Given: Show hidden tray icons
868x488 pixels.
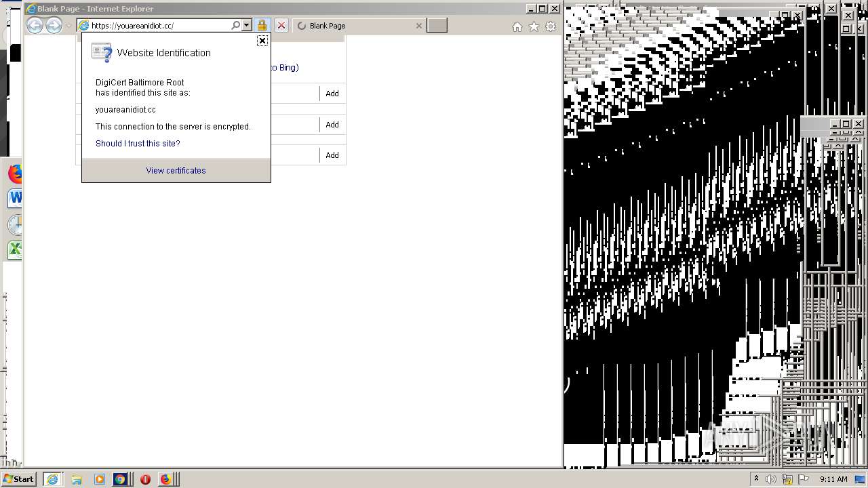Looking at the screenshot, I should pos(756,479).
